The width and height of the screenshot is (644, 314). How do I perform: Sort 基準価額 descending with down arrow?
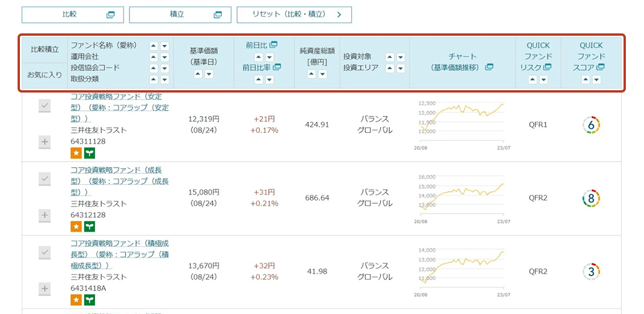pos(209,74)
